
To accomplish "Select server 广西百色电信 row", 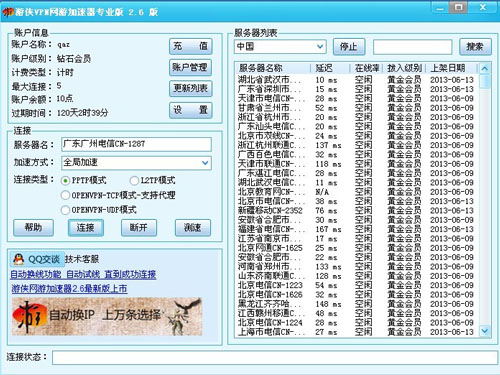I will coord(357,155).
